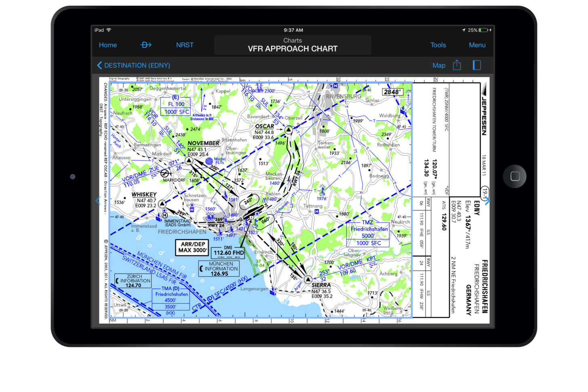
Task: Tap MÜNCHEN INFORMATION 126.95 box
Action: [x=219, y=269]
